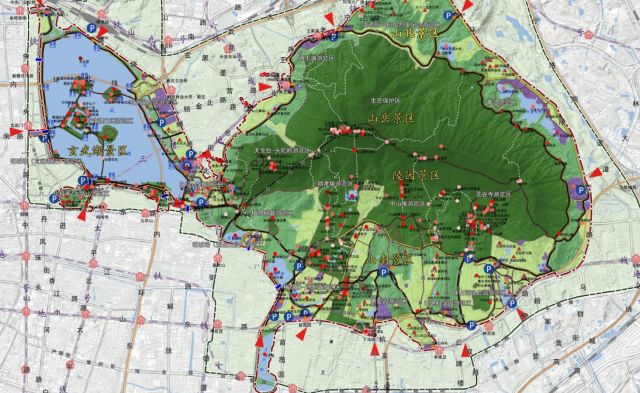Select the red arrow south of 玄武湖
Image resolution: width=640 pixels, height=393 pixels.
click(x=82, y=215)
